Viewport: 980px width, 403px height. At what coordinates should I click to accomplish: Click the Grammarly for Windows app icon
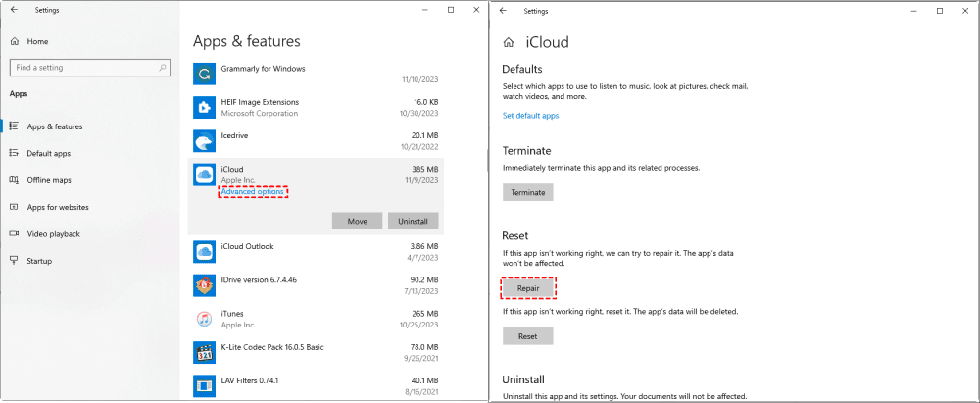tap(205, 75)
